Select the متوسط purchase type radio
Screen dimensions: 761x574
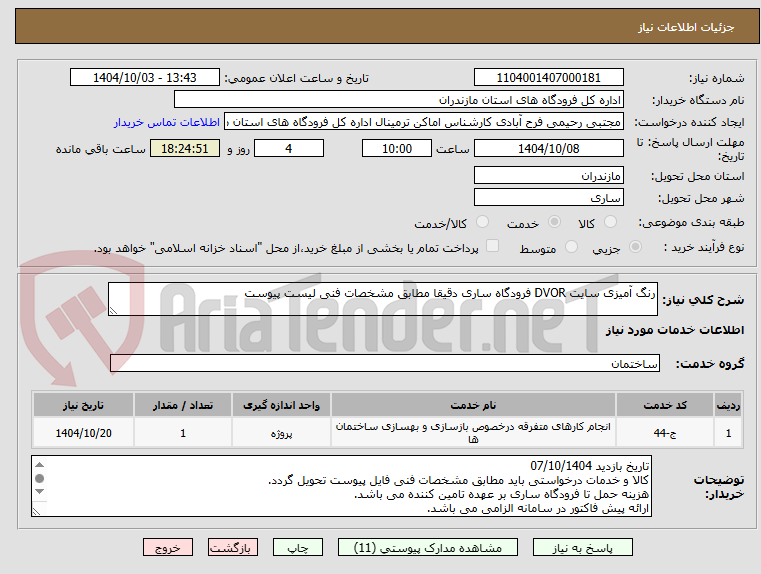coord(571,247)
